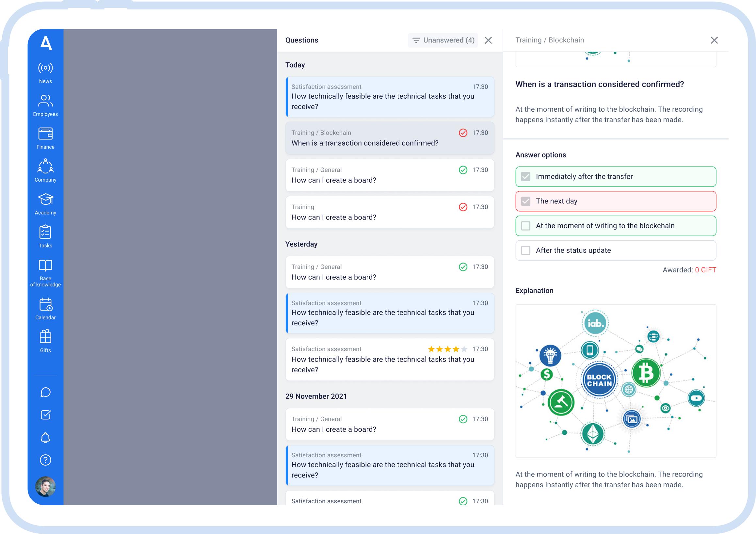The height and width of the screenshot is (534, 756).
Task: Click the help question mark icon
Action: [x=45, y=460]
